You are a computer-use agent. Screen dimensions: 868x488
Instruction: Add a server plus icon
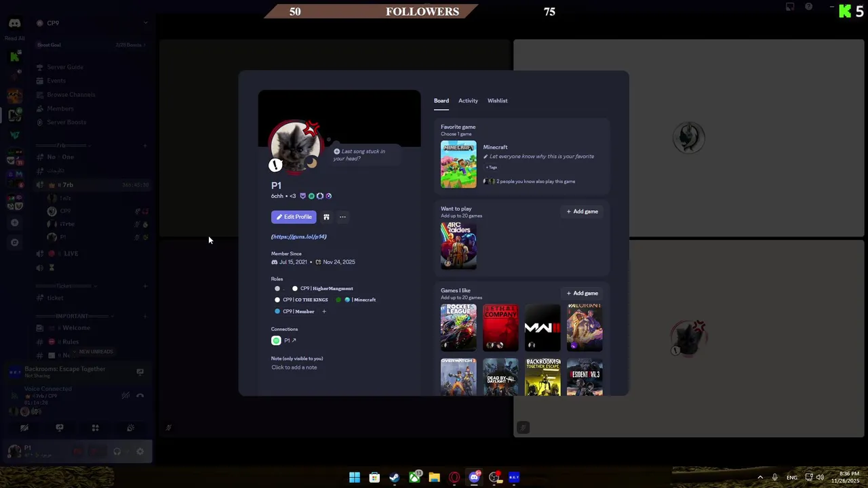(14, 223)
